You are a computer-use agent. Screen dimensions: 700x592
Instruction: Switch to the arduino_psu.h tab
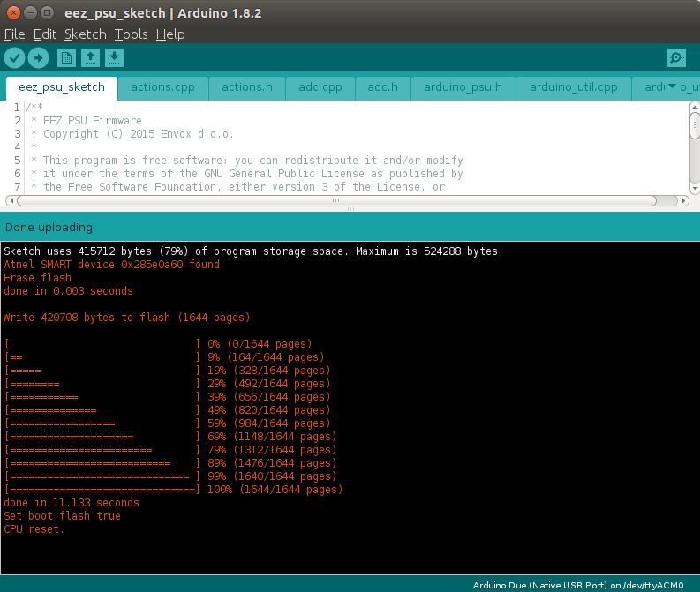[463, 87]
